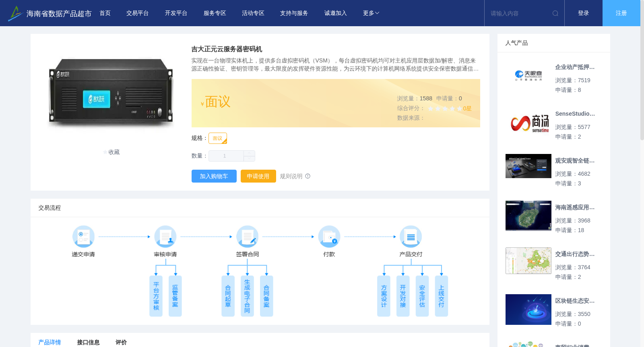Open the 首页 menu item
The height and width of the screenshot is (347, 644).
point(105,13)
